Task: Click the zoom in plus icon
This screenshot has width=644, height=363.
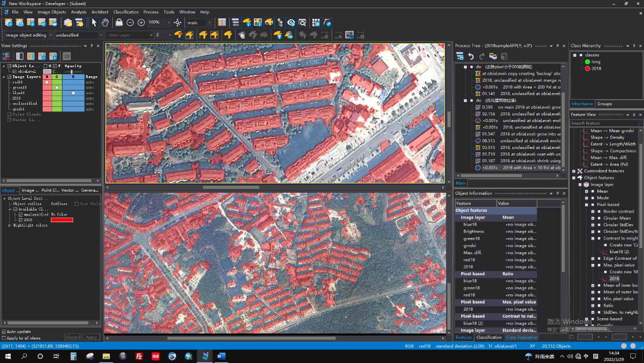Action: click(141, 22)
